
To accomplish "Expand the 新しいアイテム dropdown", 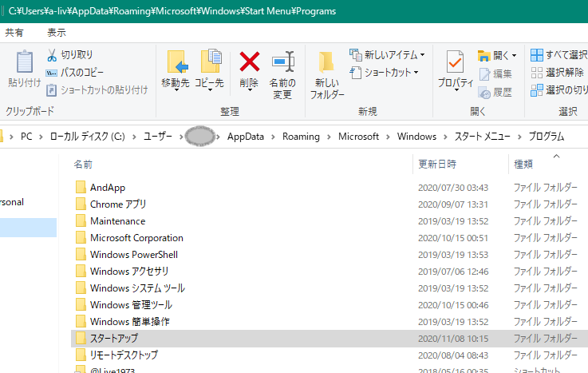I will (422, 55).
